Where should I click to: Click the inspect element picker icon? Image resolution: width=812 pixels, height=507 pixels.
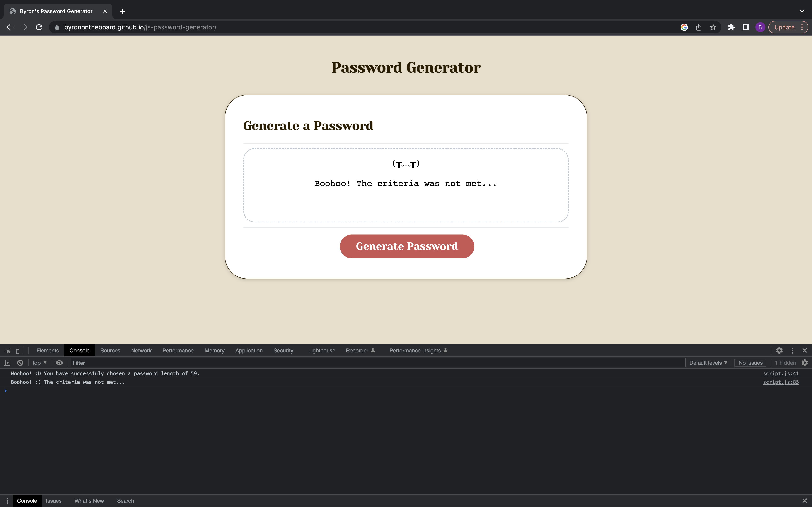pos(7,350)
